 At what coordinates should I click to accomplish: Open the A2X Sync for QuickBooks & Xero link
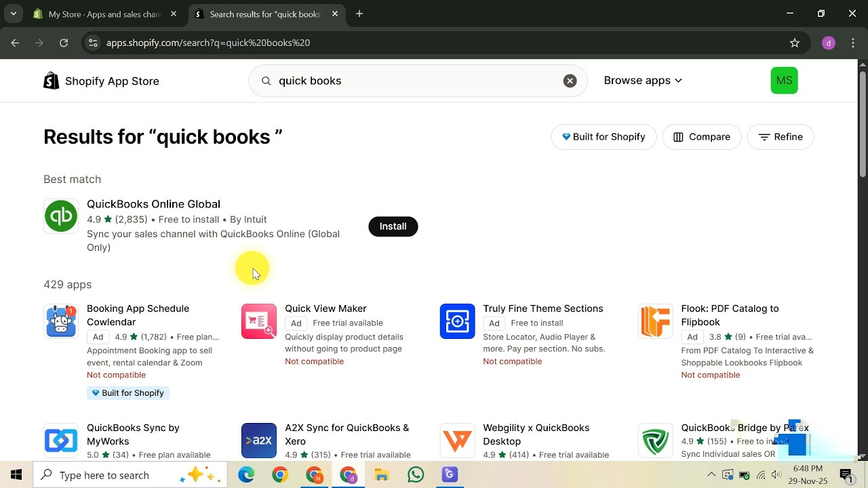(x=347, y=434)
